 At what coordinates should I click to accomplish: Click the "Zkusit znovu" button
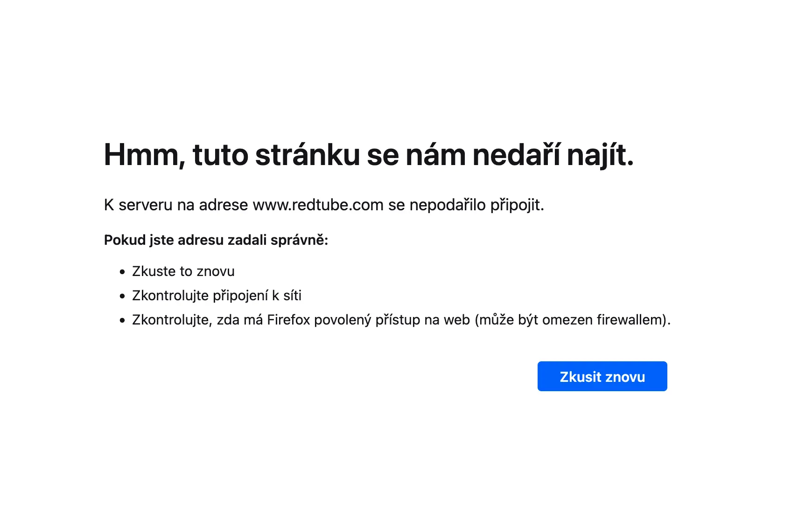[x=602, y=376]
